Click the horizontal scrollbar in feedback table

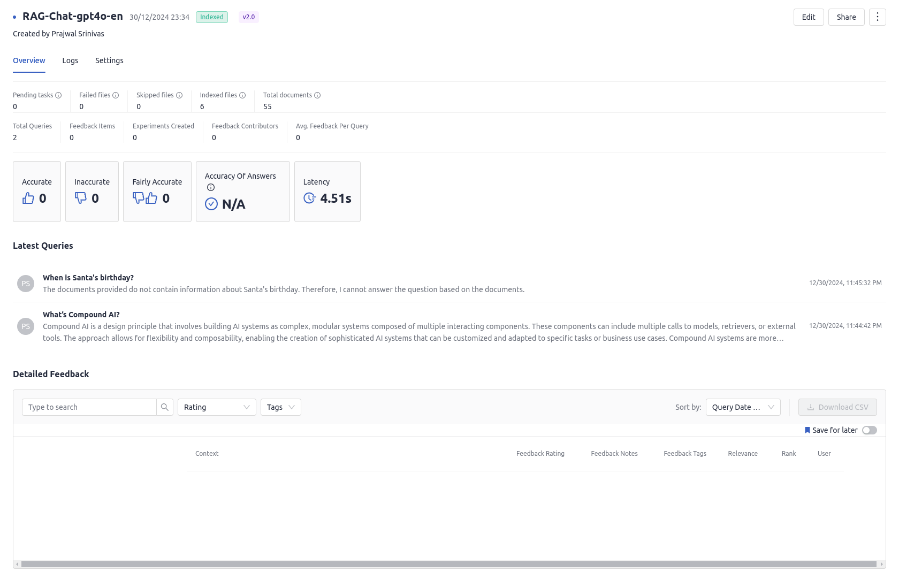point(448,564)
